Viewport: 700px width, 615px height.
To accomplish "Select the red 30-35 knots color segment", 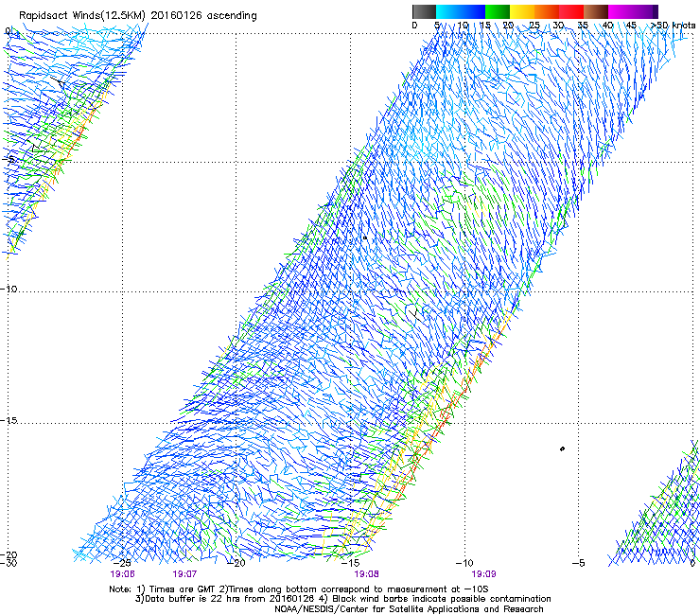I will pos(571,11).
